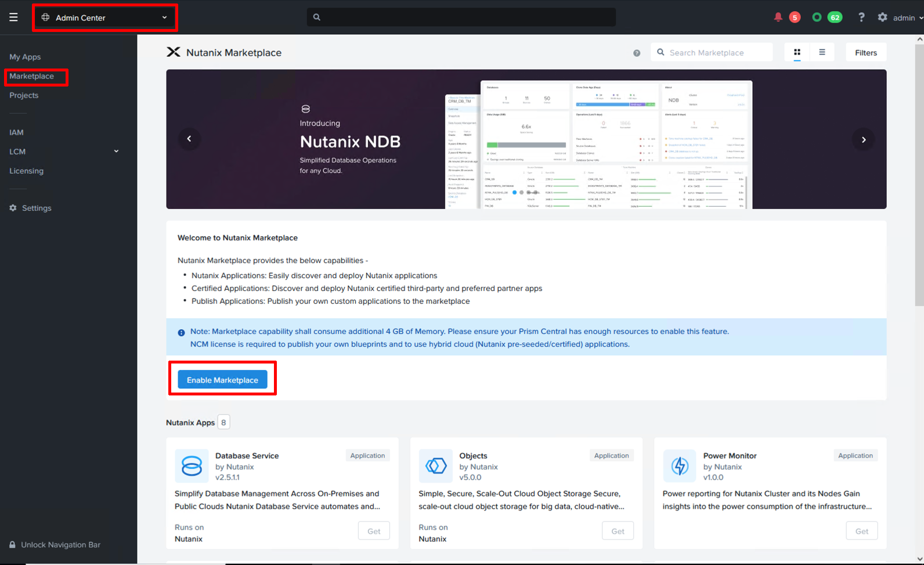Click the Enable Marketplace button
The height and width of the screenshot is (565, 924).
(x=222, y=380)
